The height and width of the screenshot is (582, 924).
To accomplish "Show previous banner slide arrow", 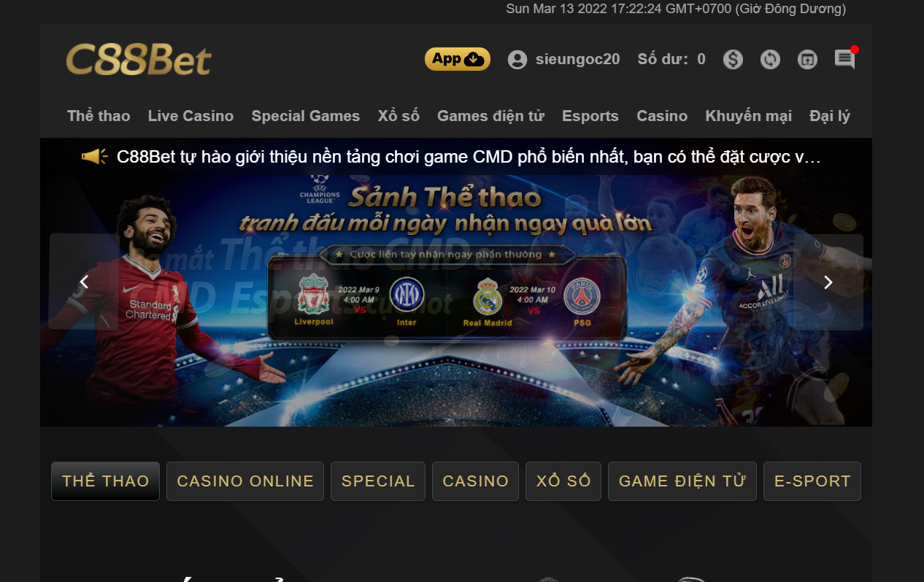I will [84, 282].
